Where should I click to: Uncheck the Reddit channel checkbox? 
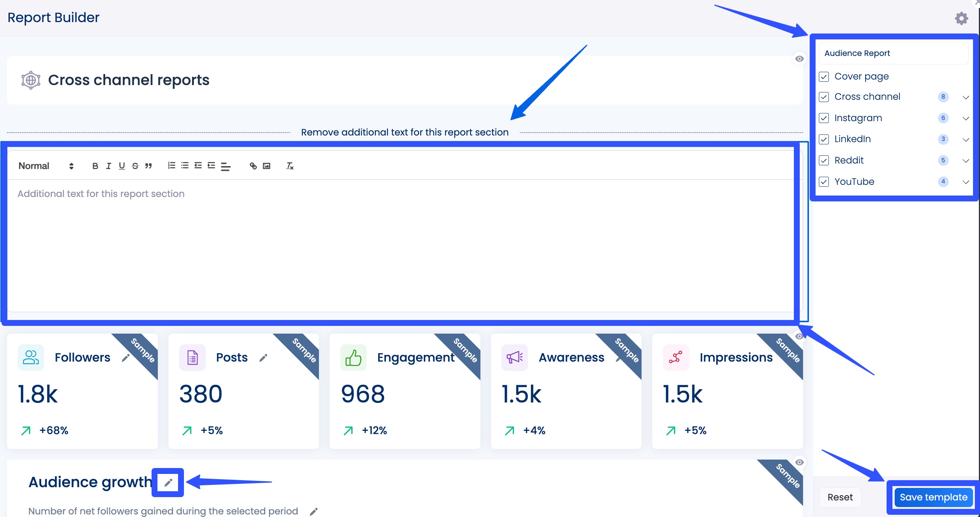pyautogui.click(x=824, y=160)
